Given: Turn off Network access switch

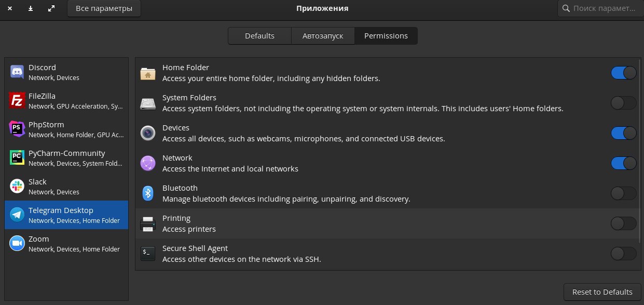Looking at the screenshot, I should 624,163.
